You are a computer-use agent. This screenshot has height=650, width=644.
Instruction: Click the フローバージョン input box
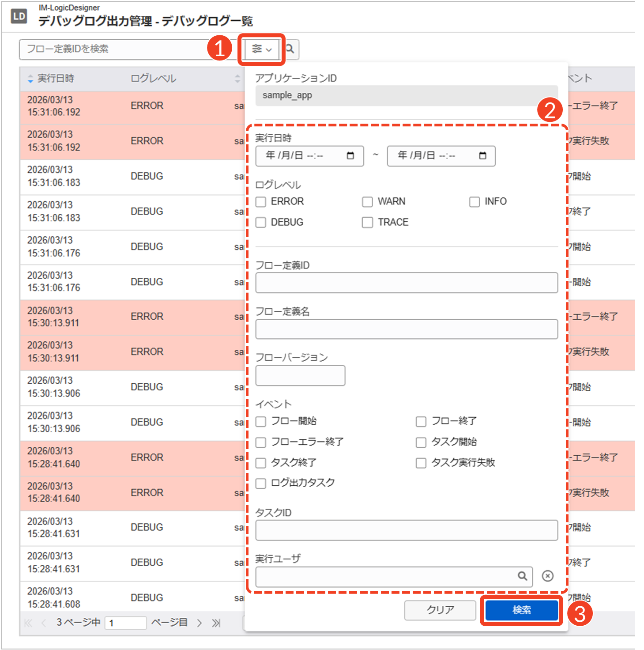point(300,375)
